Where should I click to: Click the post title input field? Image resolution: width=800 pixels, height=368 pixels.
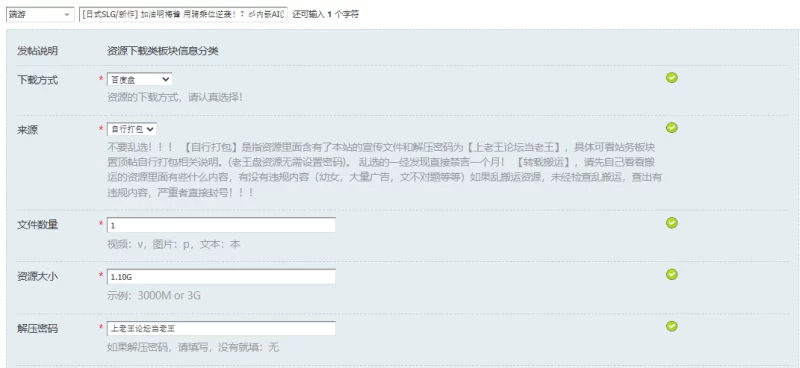coord(184,14)
